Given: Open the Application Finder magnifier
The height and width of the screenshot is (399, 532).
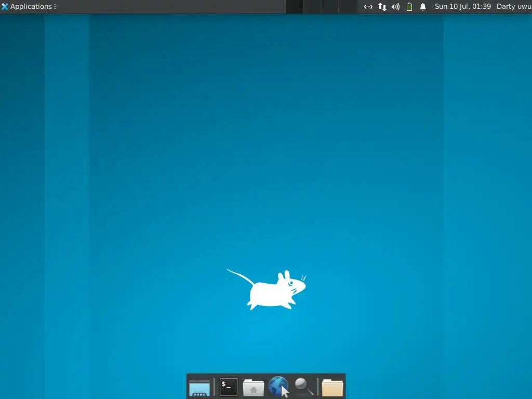Looking at the screenshot, I should [x=303, y=387].
